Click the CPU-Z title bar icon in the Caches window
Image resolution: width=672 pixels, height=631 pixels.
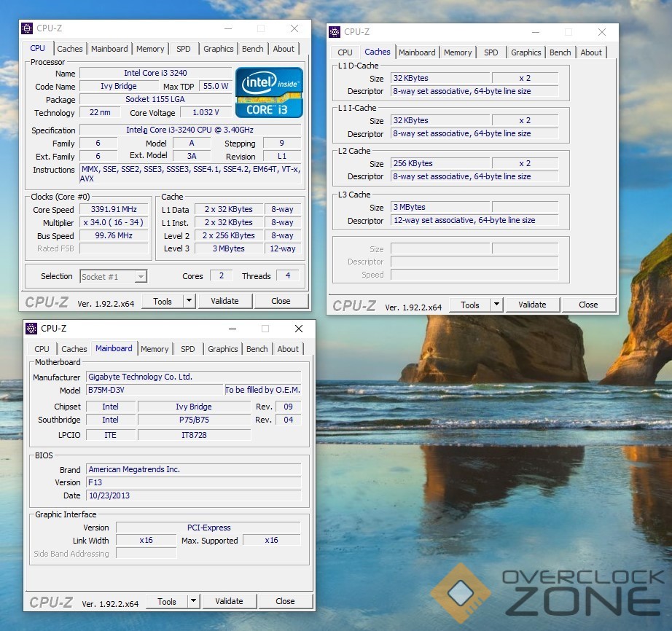[335, 32]
